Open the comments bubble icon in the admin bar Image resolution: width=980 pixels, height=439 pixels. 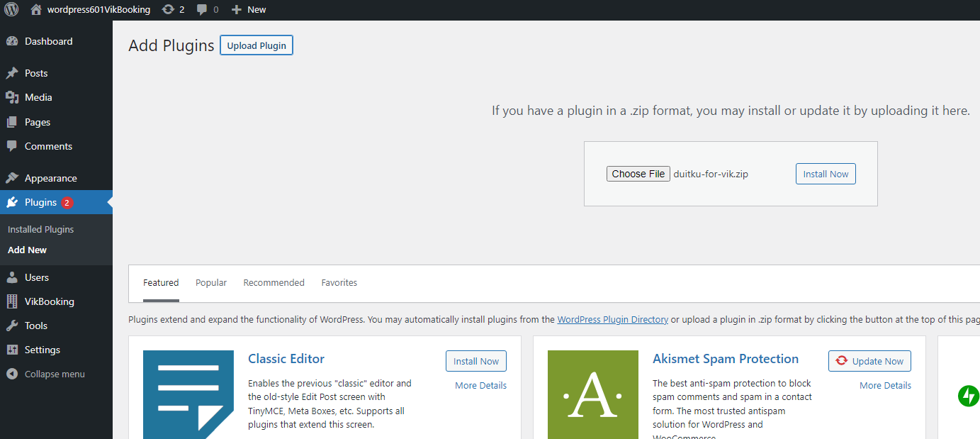point(202,10)
